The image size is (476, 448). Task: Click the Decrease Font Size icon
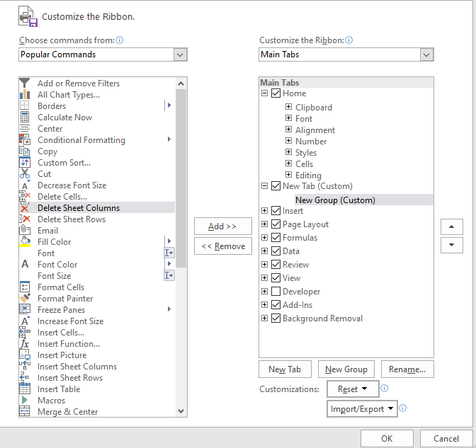tap(25, 185)
